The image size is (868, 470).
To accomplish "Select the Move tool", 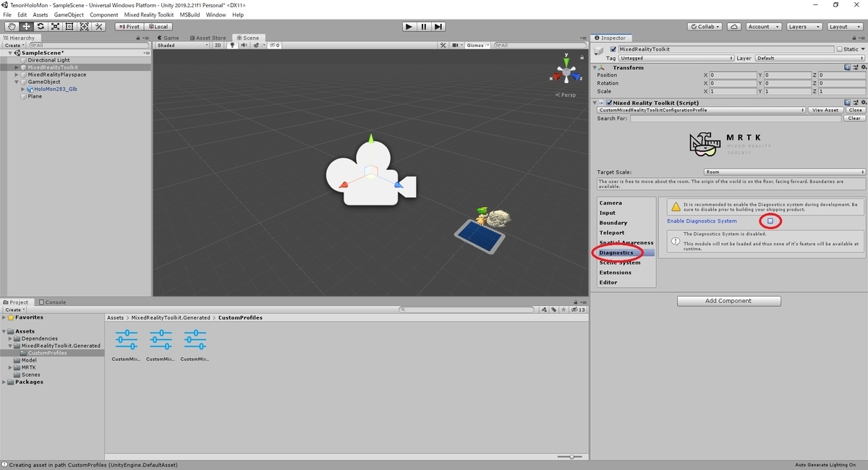I will coord(26,27).
